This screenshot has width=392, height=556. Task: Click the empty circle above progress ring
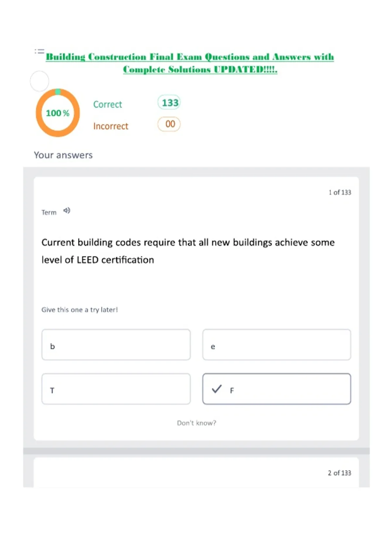coord(40,81)
